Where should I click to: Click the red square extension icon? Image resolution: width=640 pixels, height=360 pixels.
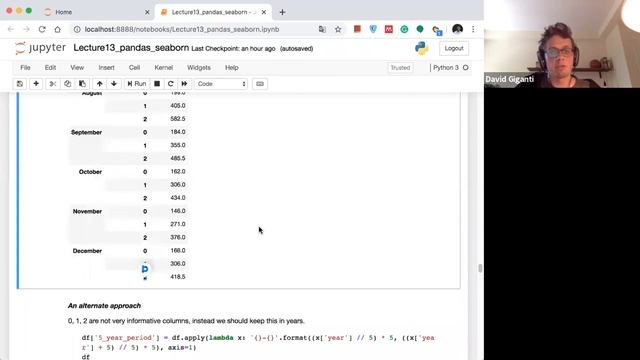(x=357, y=29)
